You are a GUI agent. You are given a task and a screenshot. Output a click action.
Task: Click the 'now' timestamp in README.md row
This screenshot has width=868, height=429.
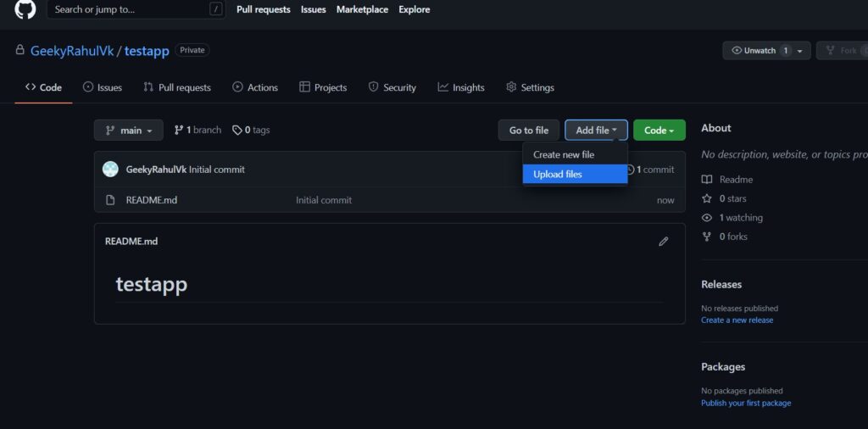(x=665, y=200)
